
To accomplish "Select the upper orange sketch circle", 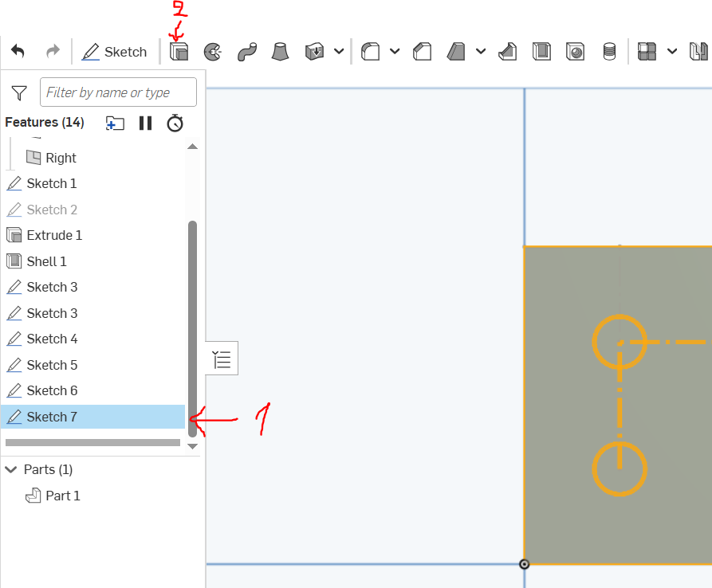I will [620, 342].
